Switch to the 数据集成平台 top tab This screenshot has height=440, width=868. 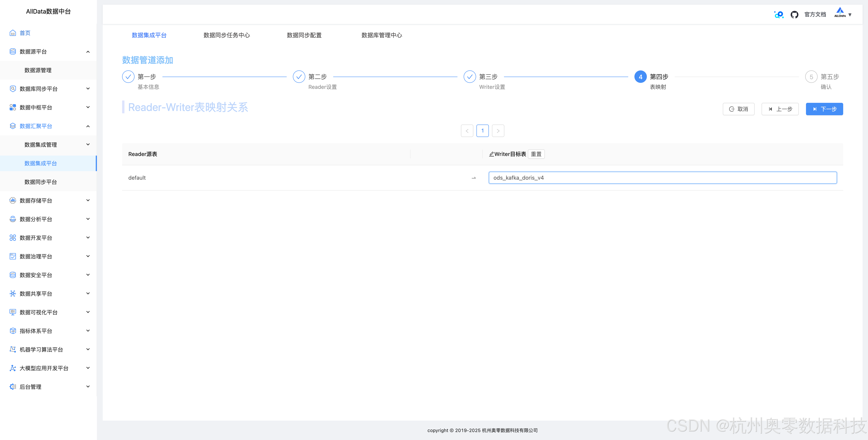coord(149,35)
